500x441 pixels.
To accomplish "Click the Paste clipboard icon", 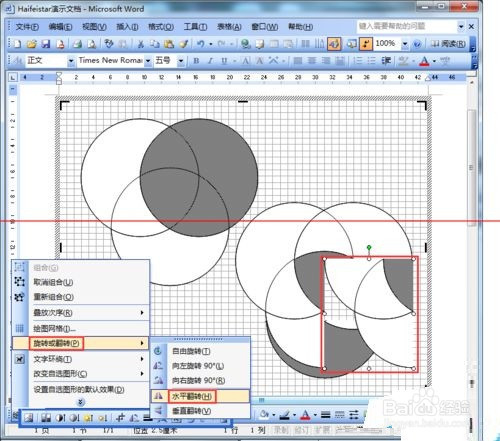I will tap(169, 44).
